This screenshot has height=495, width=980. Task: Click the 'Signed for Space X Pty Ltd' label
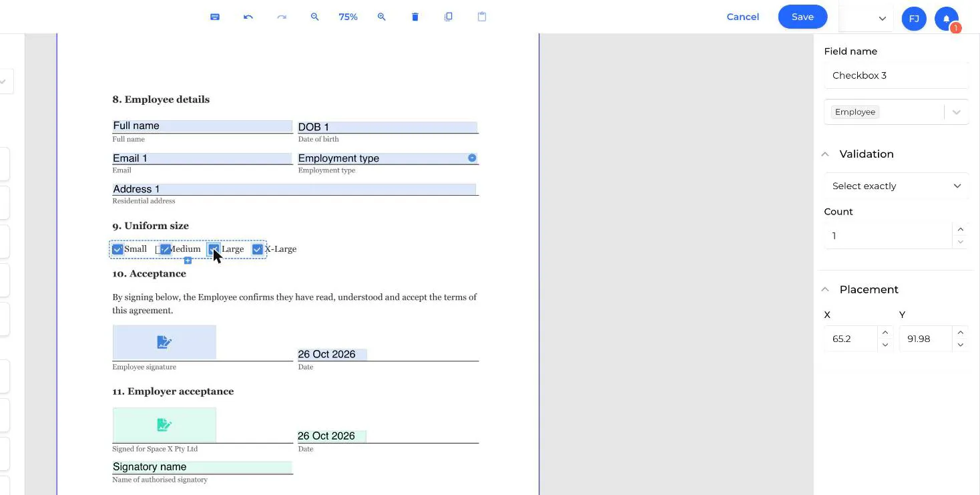(155, 449)
